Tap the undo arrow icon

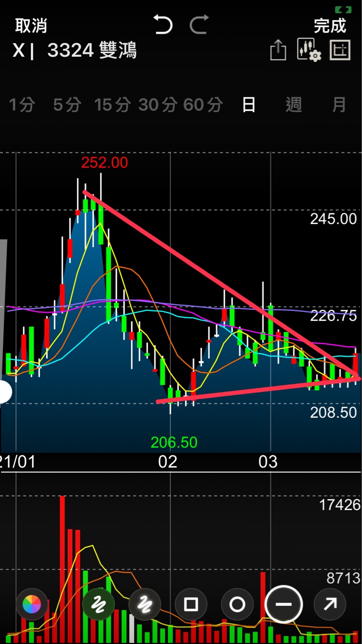(x=163, y=25)
